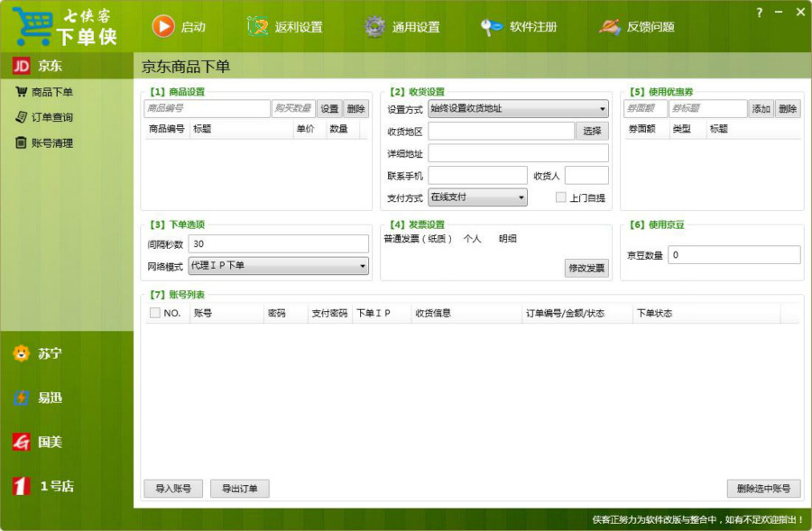Click the 软件注册 key icon

(492, 26)
